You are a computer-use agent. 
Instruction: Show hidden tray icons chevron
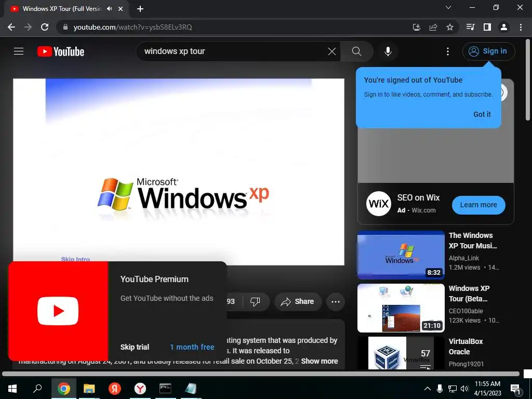[x=428, y=389]
